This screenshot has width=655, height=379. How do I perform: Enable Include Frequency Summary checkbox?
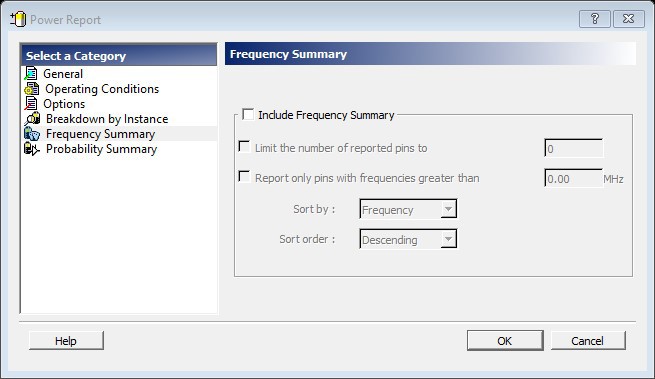coord(248,114)
